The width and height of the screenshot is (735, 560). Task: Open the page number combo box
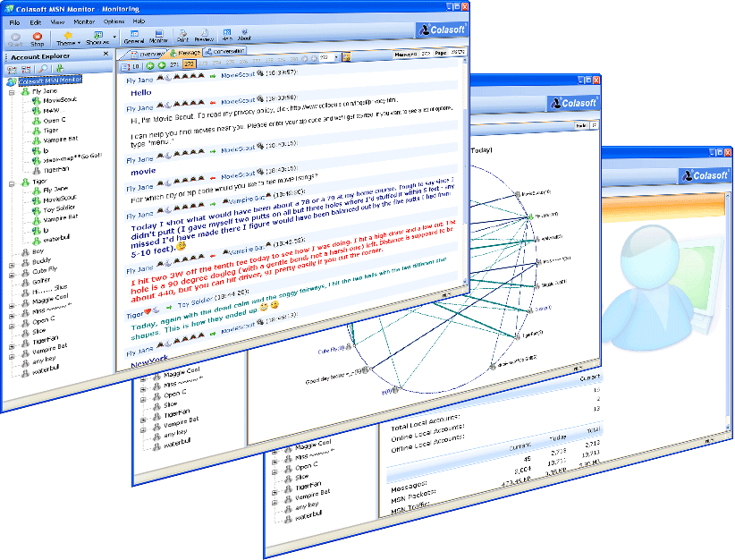click(329, 57)
